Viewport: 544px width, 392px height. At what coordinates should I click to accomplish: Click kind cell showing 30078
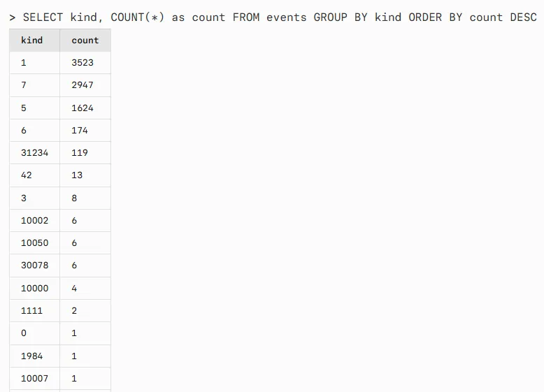[x=35, y=266]
